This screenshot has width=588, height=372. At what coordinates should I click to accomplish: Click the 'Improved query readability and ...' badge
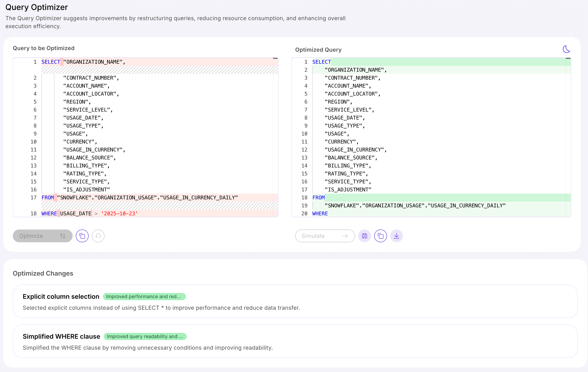pyautogui.click(x=145, y=336)
